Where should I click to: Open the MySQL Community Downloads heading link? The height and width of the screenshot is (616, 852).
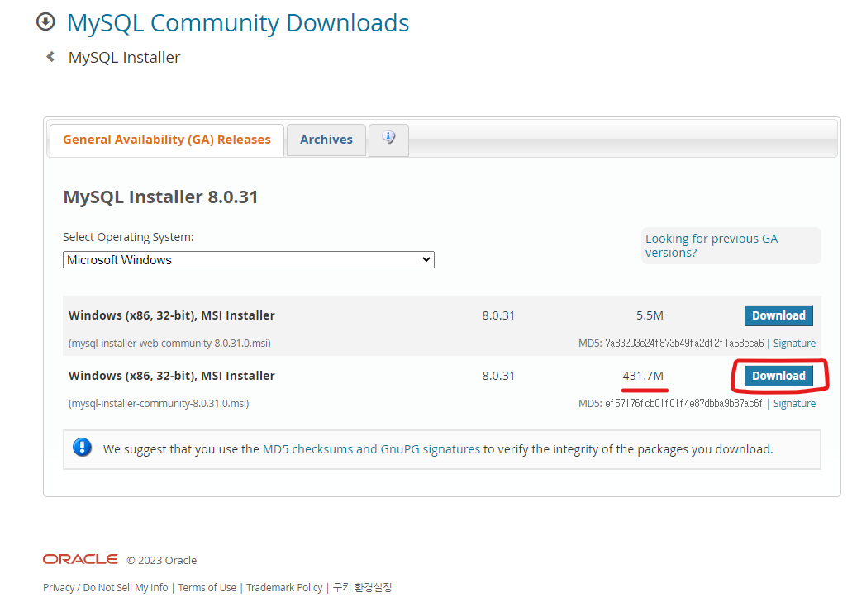(x=238, y=23)
